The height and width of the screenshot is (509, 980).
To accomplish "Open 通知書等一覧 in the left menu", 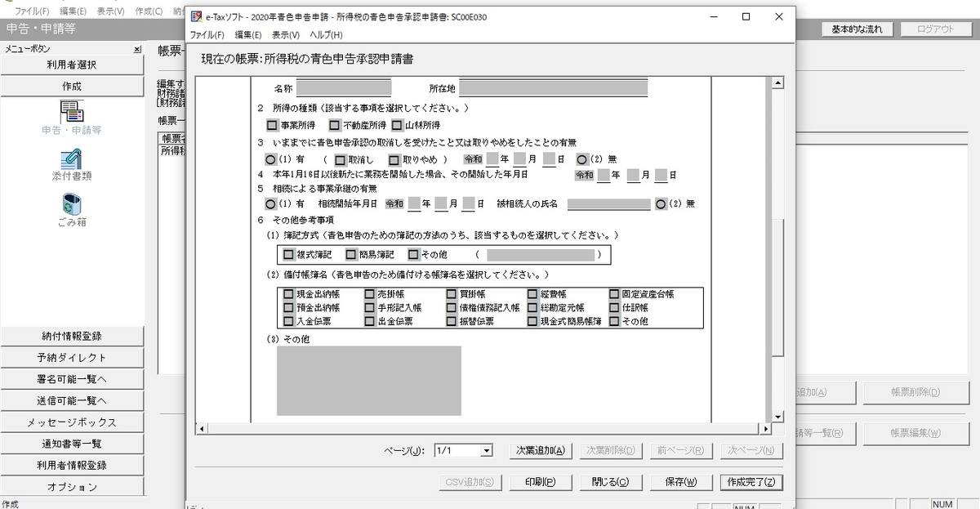I will [x=72, y=444].
